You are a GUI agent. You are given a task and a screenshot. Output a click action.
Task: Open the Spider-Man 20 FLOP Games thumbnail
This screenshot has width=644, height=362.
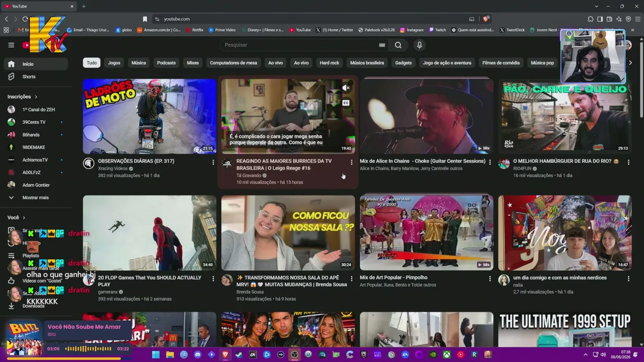coord(149,233)
